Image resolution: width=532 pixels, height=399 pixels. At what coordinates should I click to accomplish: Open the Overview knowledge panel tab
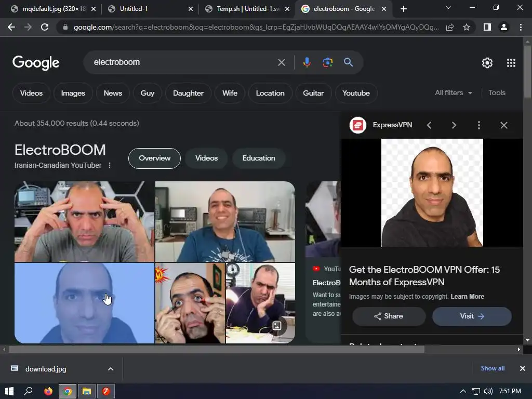[x=154, y=158]
